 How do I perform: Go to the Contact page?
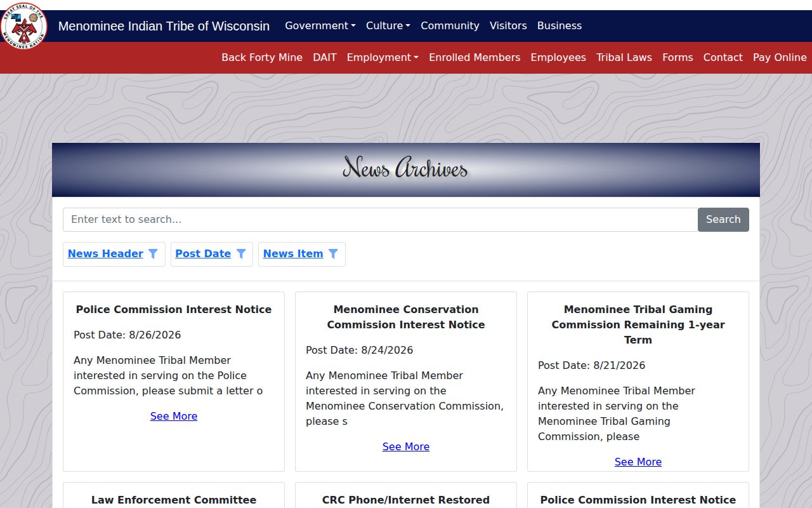coord(723,57)
